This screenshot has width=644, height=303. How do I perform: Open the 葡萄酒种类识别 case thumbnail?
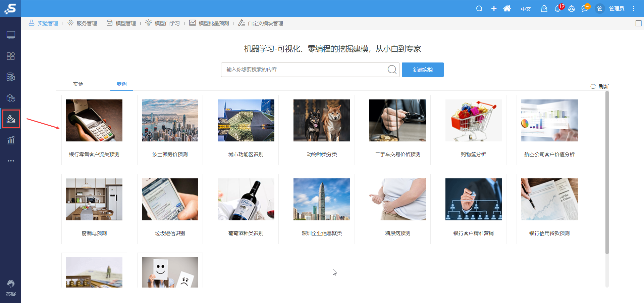coord(246,199)
